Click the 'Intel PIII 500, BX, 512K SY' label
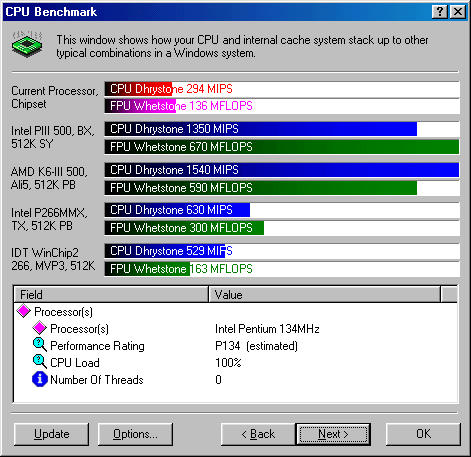471x457 pixels. pyautogui.click(x=53, y=137)
